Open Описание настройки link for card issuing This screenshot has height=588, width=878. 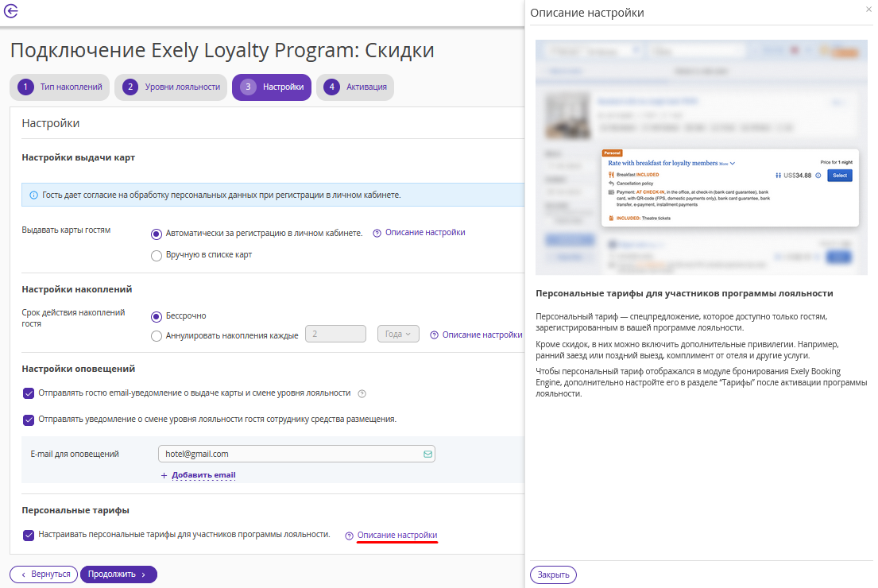[425, 232]
